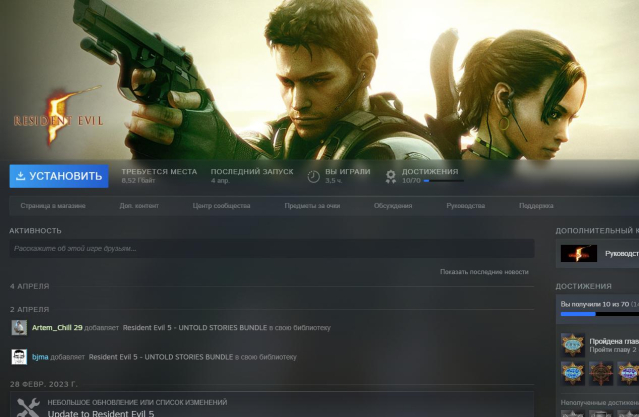Switch to the Обсуждения tab
The height and width of the screenshot is (417, 639).
393,206
